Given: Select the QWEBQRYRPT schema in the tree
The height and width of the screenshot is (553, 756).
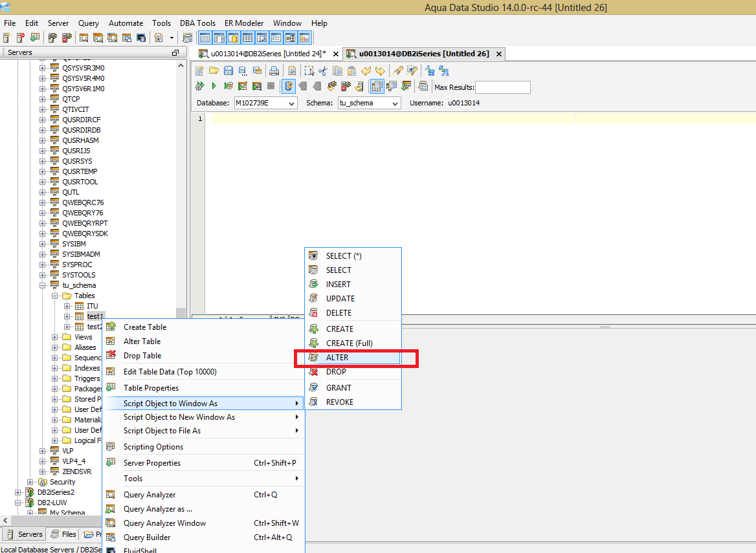Looking at the screenshot, I should 85,223.
